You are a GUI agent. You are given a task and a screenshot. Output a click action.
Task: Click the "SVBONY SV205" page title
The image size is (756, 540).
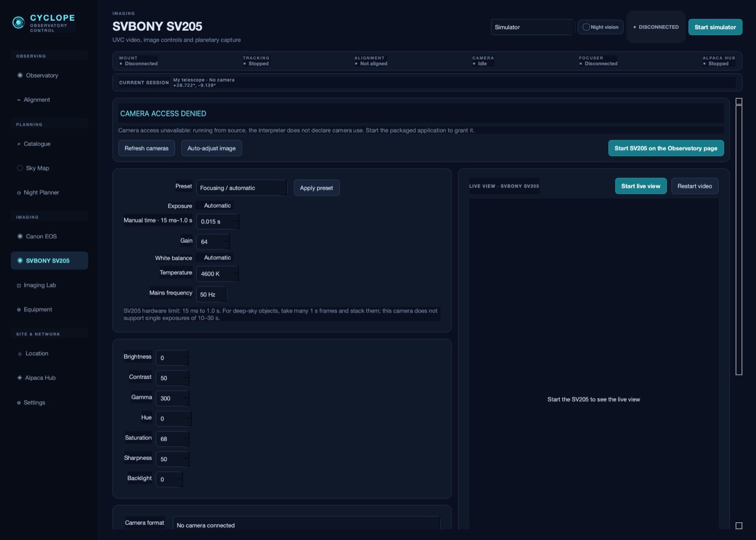[157, 26]
